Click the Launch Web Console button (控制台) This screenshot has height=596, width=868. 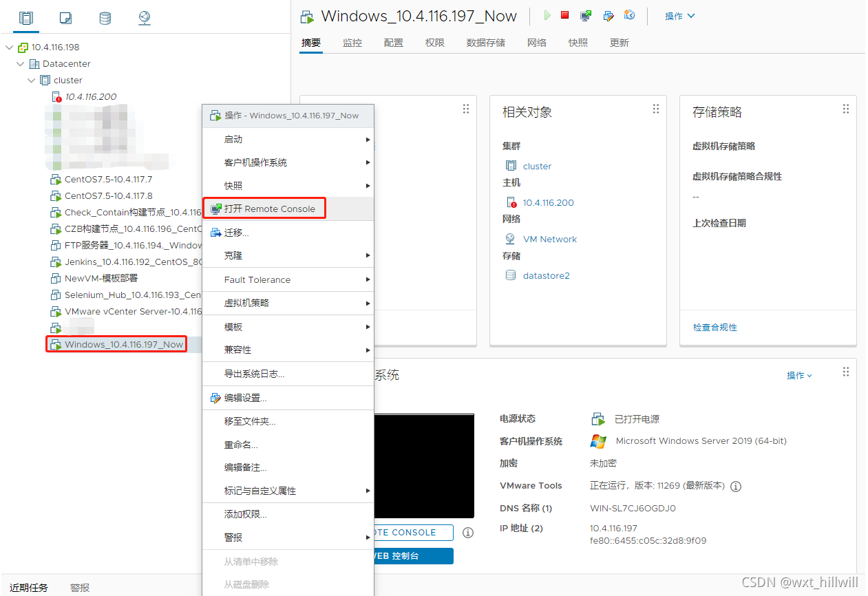coord(413,556)
